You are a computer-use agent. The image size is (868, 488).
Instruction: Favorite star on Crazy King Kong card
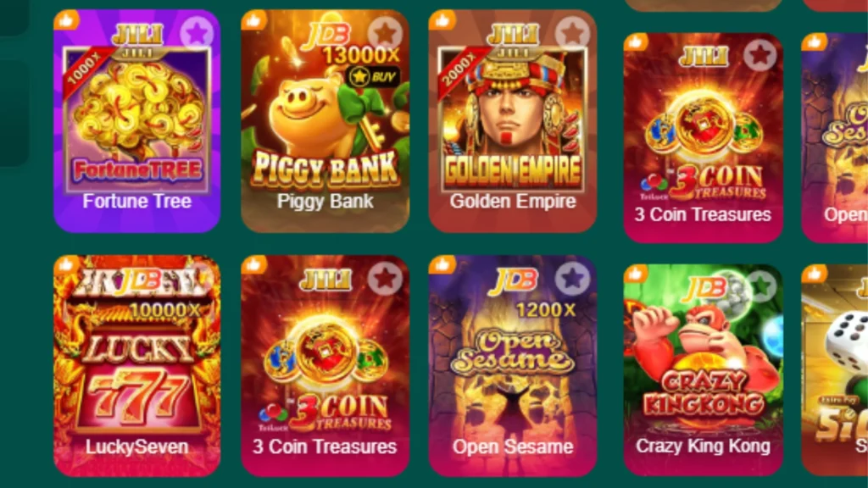(x=761, y=286)
